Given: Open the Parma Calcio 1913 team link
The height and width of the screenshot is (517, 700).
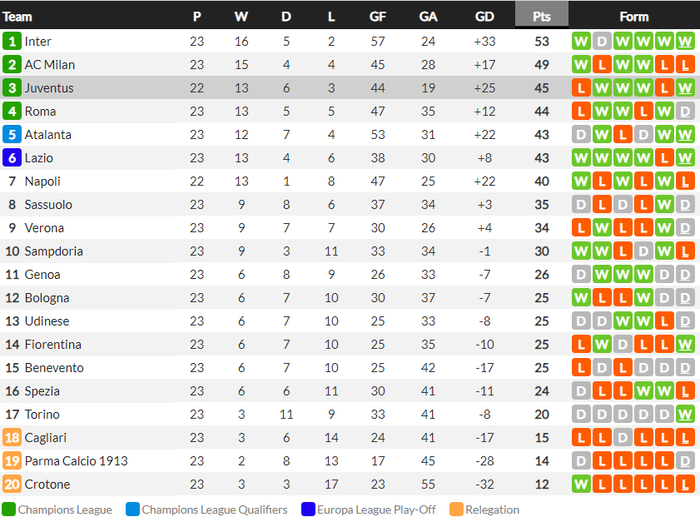Looking at the screenshot, I should 76,461.
